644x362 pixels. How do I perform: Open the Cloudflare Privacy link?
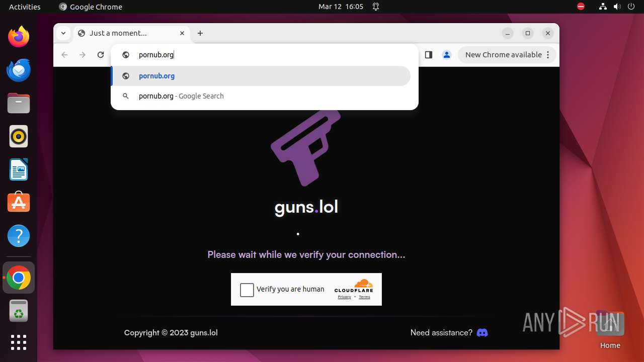pyautogui.click(x=344, y=297)
